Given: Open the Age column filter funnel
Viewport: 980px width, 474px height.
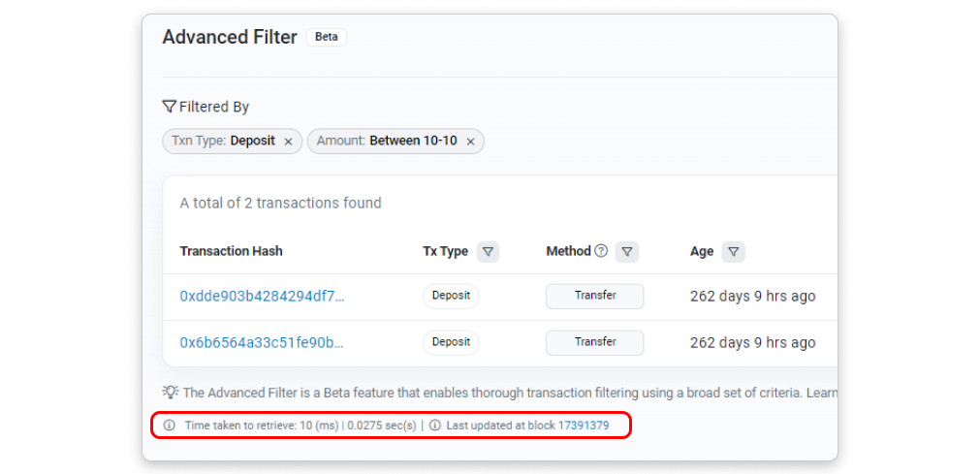Looking at the screenshot, I should (x=734, y=252).
